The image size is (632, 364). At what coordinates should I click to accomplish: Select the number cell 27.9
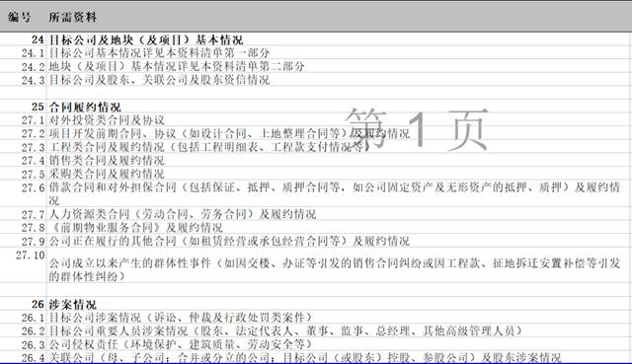pyautogui.click(x=33, y=242)
